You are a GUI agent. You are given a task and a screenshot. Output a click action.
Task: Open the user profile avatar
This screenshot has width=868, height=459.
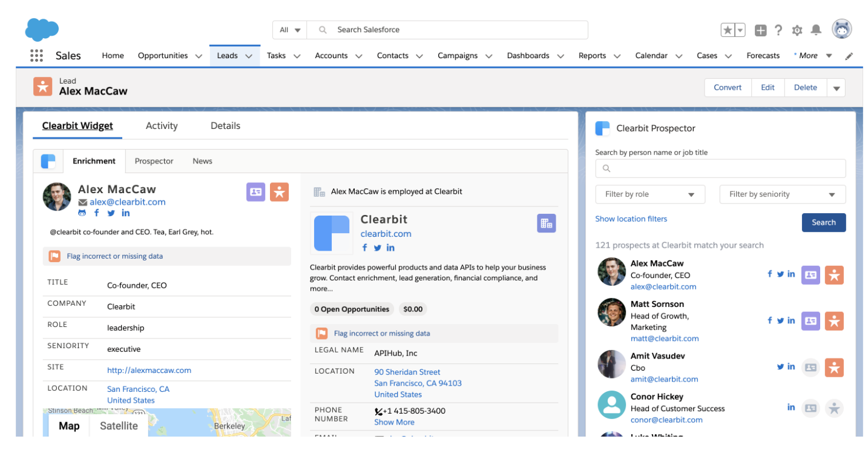842,29
